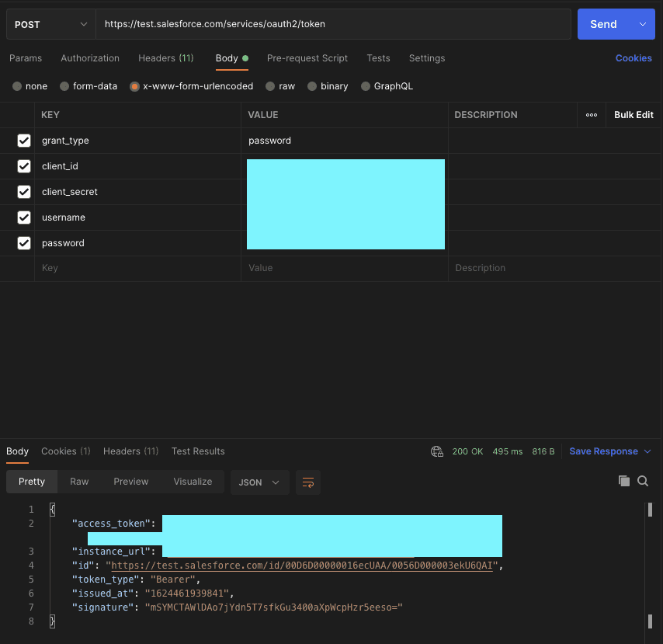Click the opening brace fold marker on line 1
663x644 pixels.
[x=53, y=509]
